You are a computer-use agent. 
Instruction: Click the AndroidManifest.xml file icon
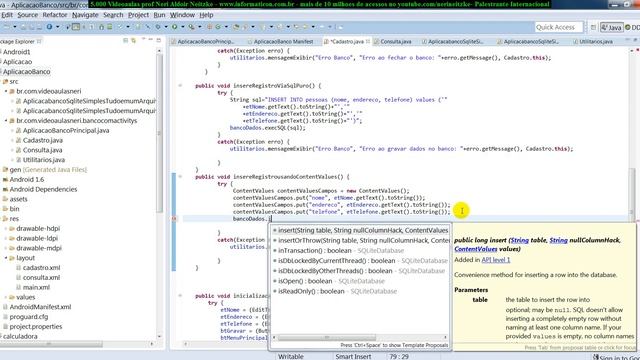pyautogui.click(x=5, y=307)
